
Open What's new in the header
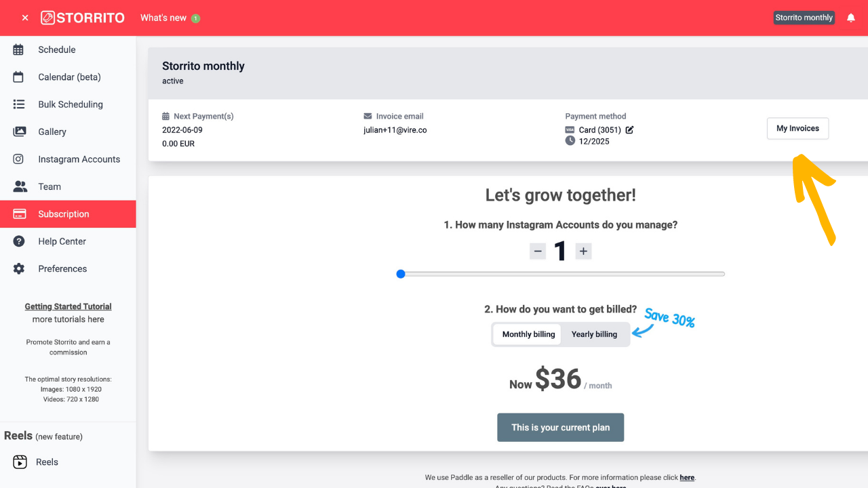(x=163, y=18)
